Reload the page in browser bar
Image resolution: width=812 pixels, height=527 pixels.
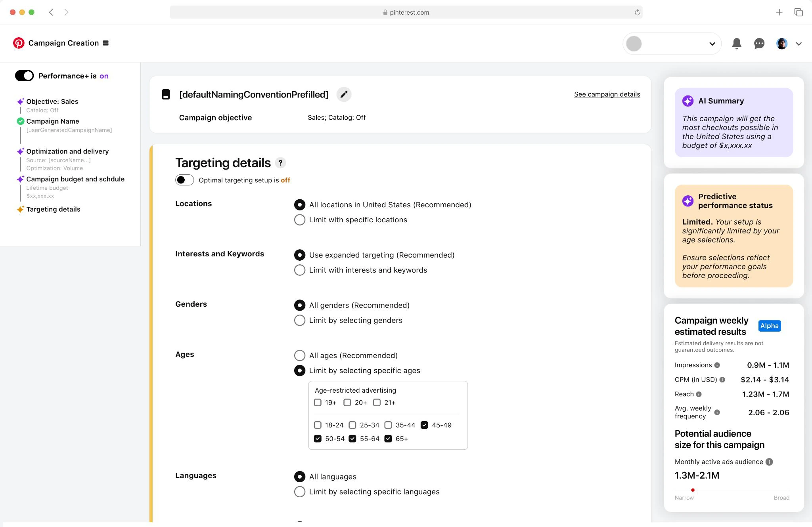coord(637,12)
